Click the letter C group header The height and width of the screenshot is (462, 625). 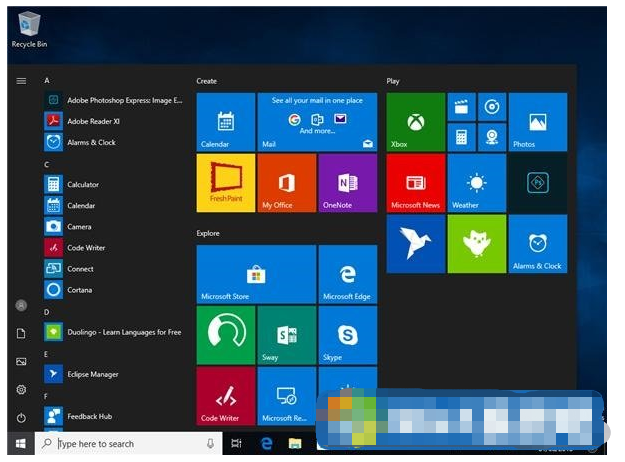tap(47, 164)
